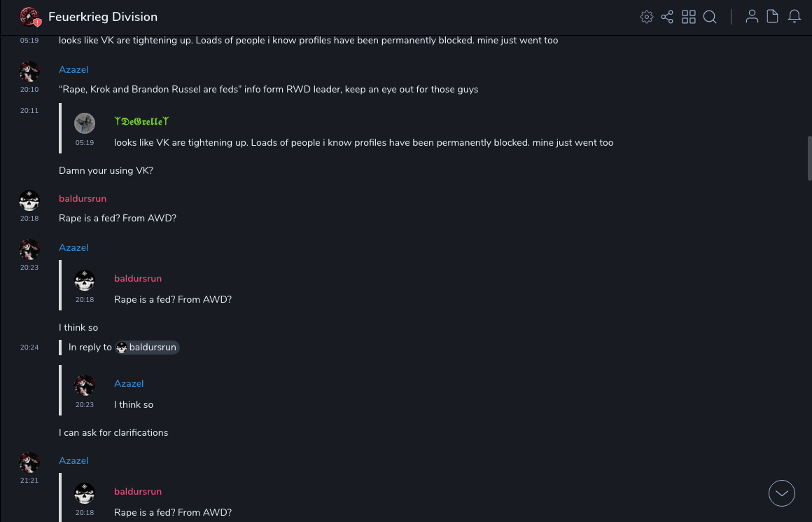Click the share icon in the header
The width and height of the screenshot is (812, 522).
(x=667, y=17)
